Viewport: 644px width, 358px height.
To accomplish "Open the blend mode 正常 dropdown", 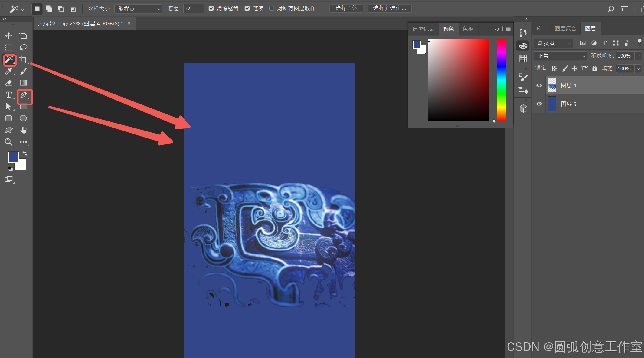I will (x=560, y=56).
